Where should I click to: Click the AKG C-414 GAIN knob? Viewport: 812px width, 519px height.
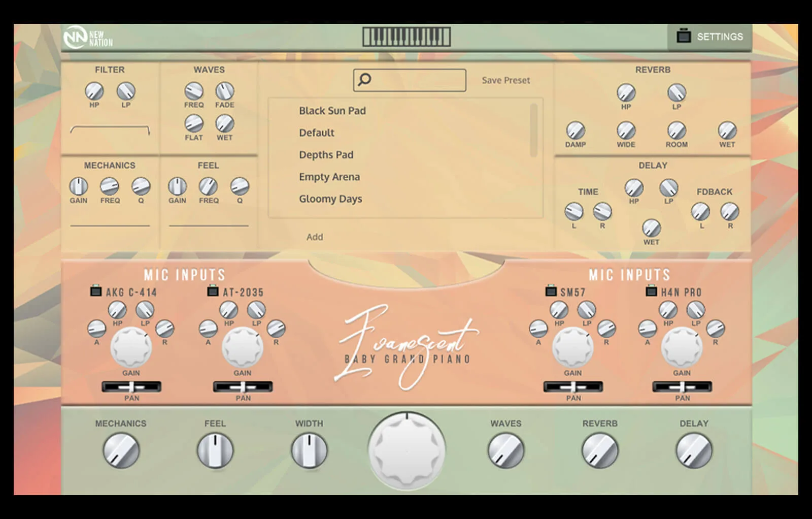tap(131, 348)
